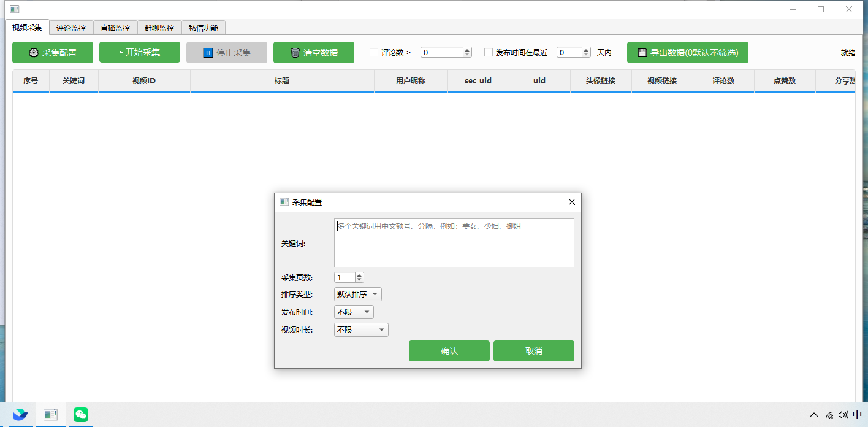This screenshot has width=868, height=427.
Task: Click the 视频时长: label
Action: tap(297, 330)
